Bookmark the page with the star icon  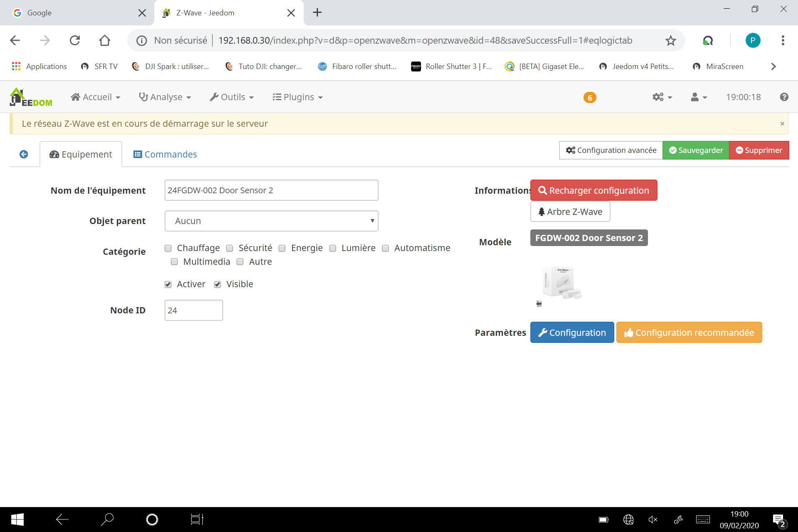pyautogui.click(x=670, y=40)
